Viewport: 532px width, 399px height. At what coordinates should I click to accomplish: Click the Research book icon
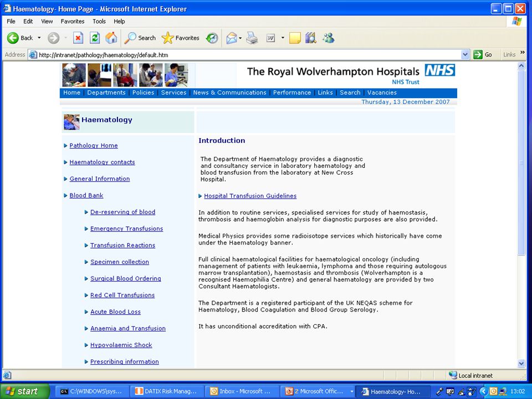[310, 38]
